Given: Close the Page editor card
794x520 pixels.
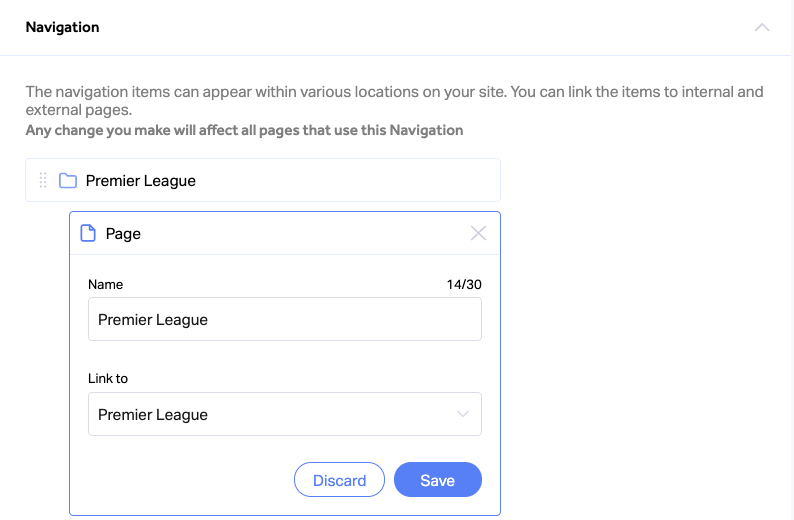Looking at the screenshot, I should click(478, 233).
